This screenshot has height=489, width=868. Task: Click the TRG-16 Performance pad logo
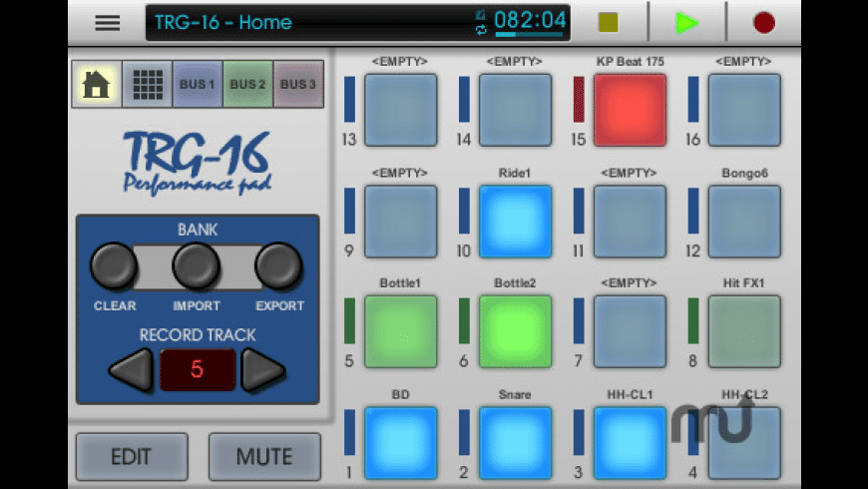click(198, 164)
